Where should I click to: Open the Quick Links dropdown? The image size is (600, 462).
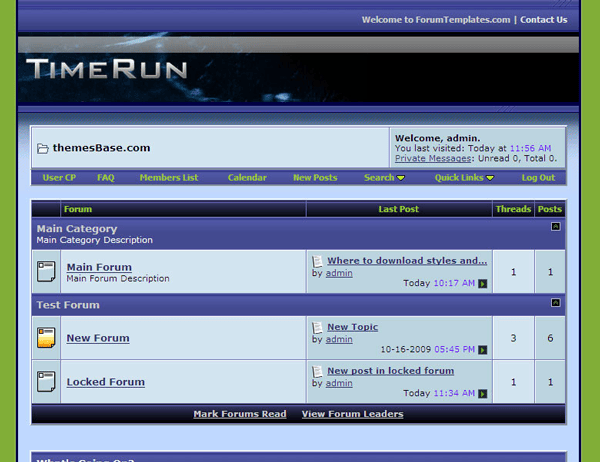click(464, 178)
